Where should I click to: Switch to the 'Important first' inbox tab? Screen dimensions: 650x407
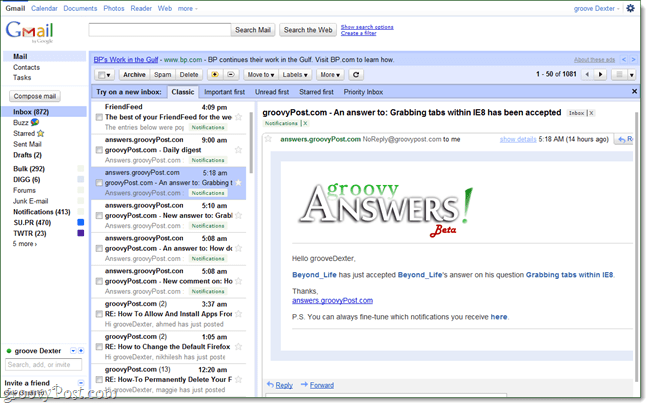(x=224, y=92)
